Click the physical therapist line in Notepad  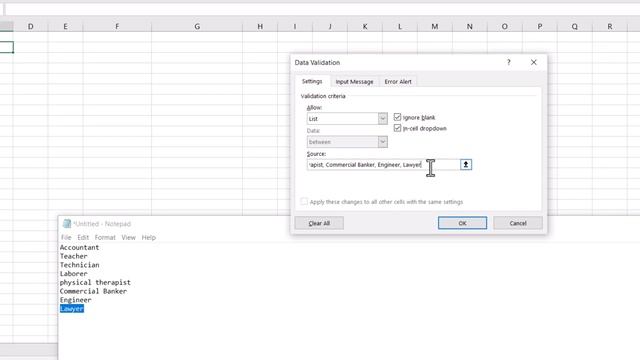click(x=95, y=282)
